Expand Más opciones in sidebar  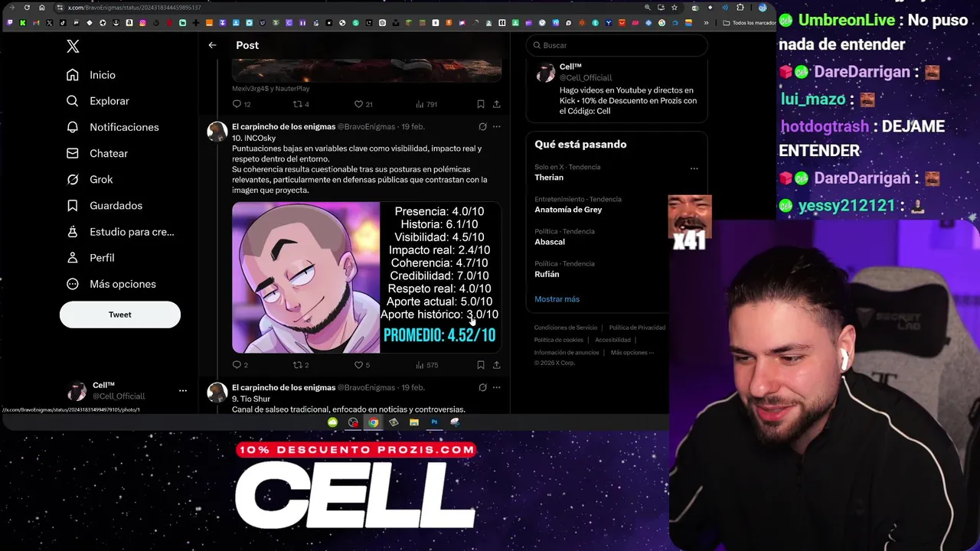[x=111, y=284]
